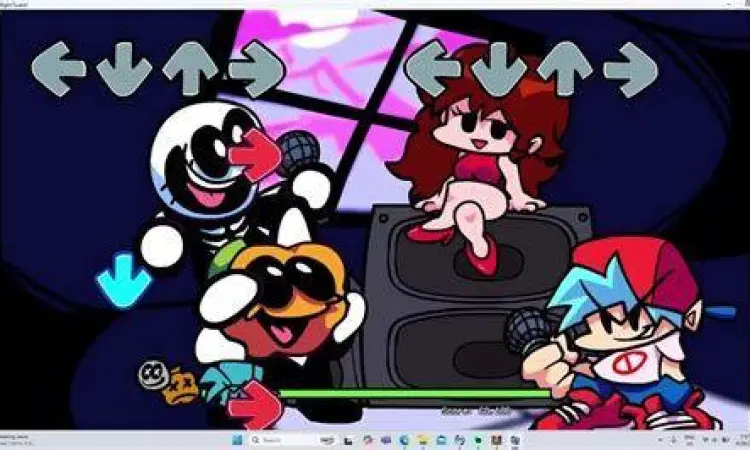Click the taskbar Search box
The image size is (750, 450).
(285, 440)
